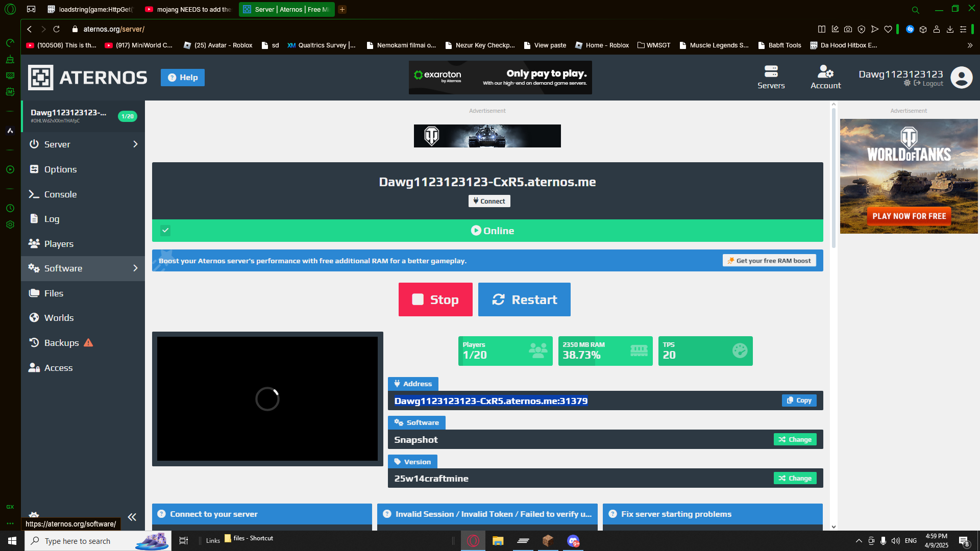Restart the server
This screenshot has width=980, height=551.
tap(524, 299)
